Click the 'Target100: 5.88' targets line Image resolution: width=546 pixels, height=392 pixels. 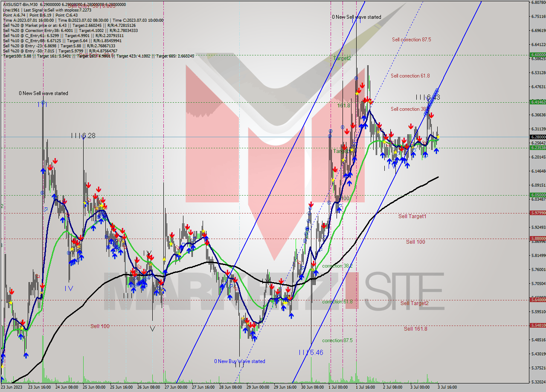(99, 56)
